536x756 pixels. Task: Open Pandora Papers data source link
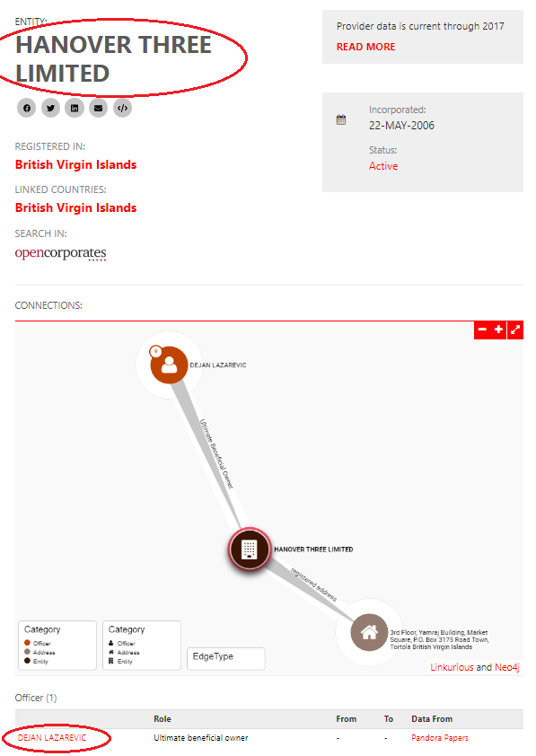tap(440, 738)
